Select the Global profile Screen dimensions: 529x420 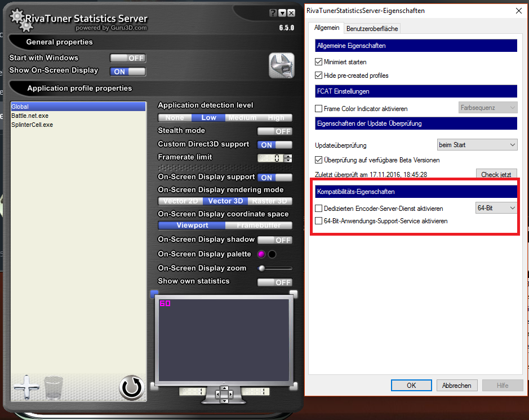[78, 107]
